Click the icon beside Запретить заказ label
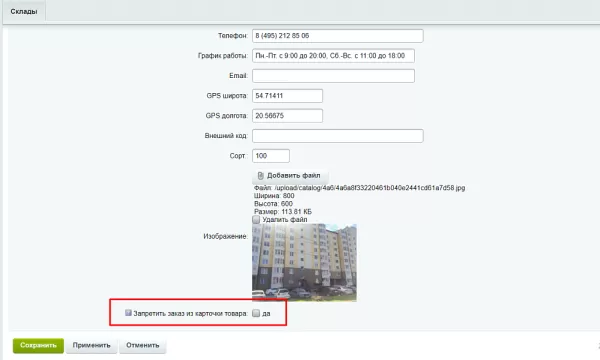Image resolution: width=600 pixels, height=360 pixels. click(x=128, y=313)
